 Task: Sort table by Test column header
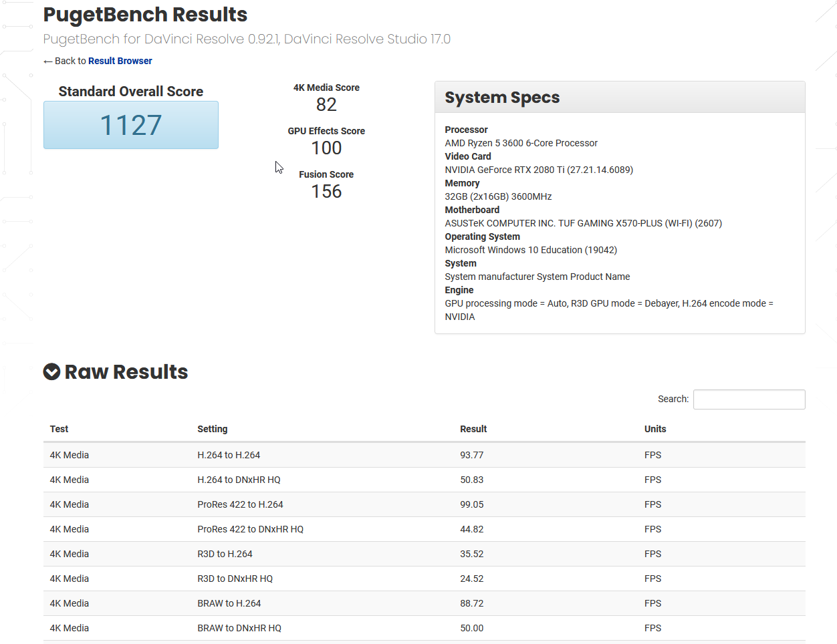point(59,429)
